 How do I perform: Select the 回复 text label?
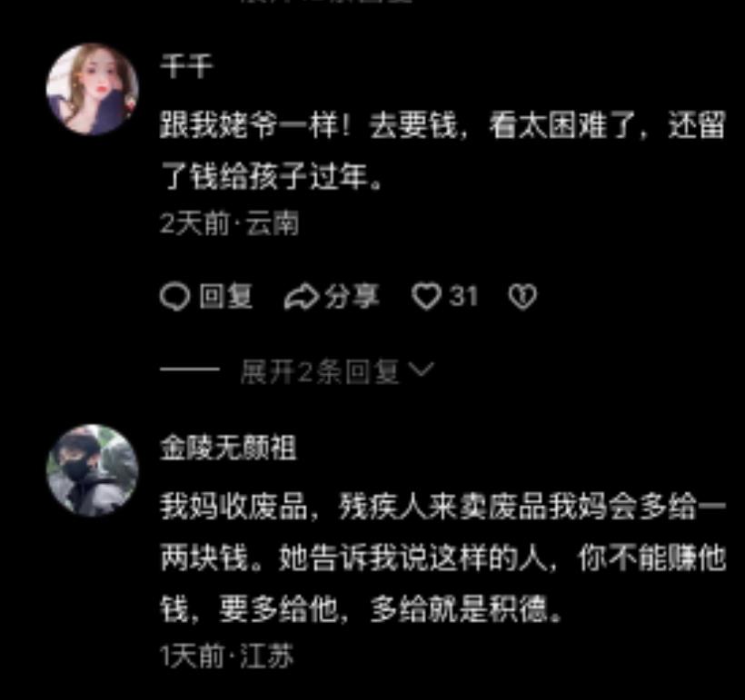(225, 296)
